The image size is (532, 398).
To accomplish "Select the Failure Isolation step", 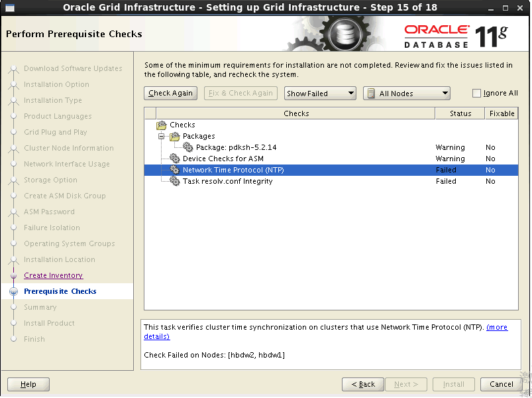I will pos(52,228).
